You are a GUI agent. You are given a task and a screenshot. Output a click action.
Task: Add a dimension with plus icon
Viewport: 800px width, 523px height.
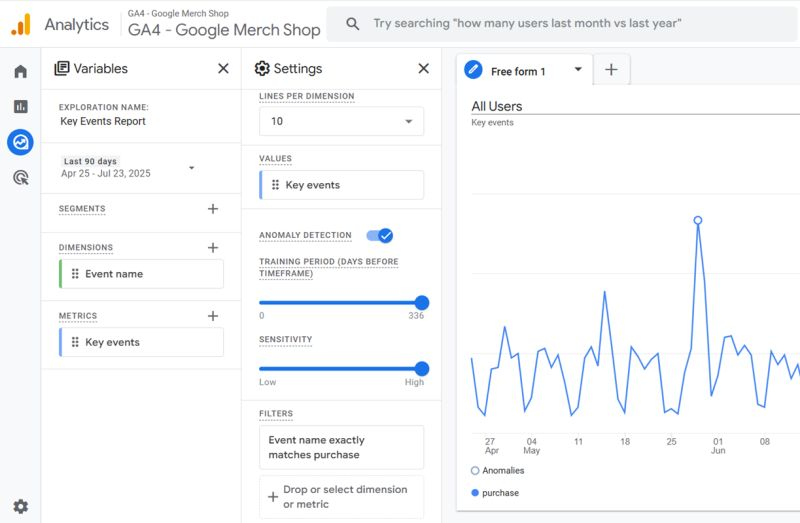pos(212,248)
